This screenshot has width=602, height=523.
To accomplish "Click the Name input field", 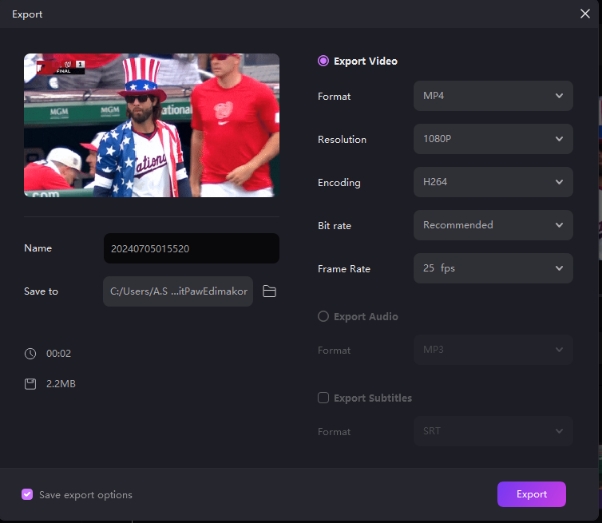I will [191, 248].
